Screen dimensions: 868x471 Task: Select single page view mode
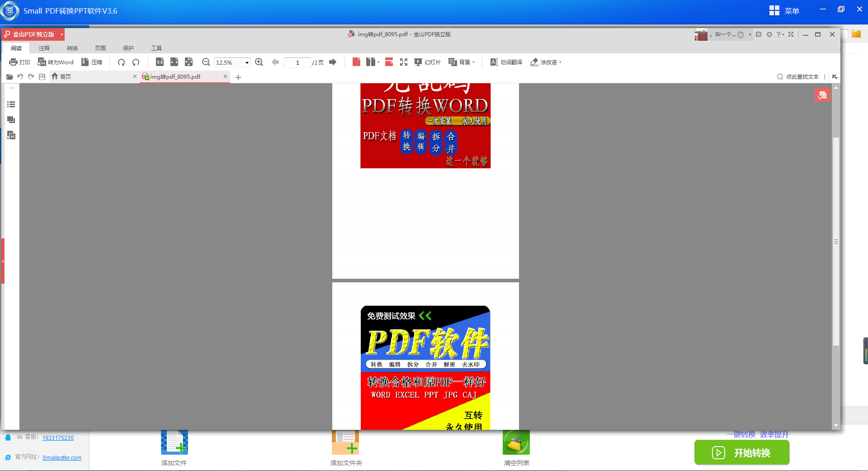pos(356,62)
